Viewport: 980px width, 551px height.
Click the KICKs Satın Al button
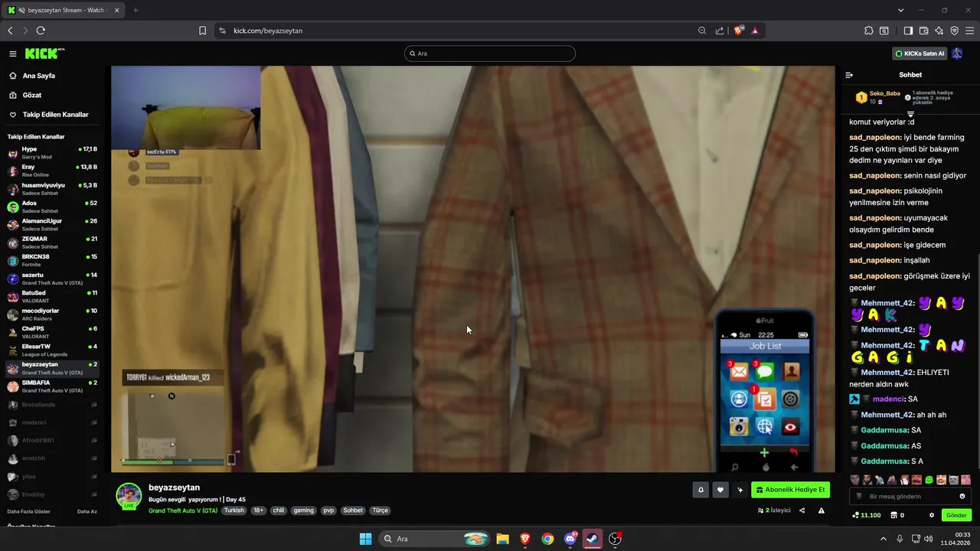coord(920,54)
